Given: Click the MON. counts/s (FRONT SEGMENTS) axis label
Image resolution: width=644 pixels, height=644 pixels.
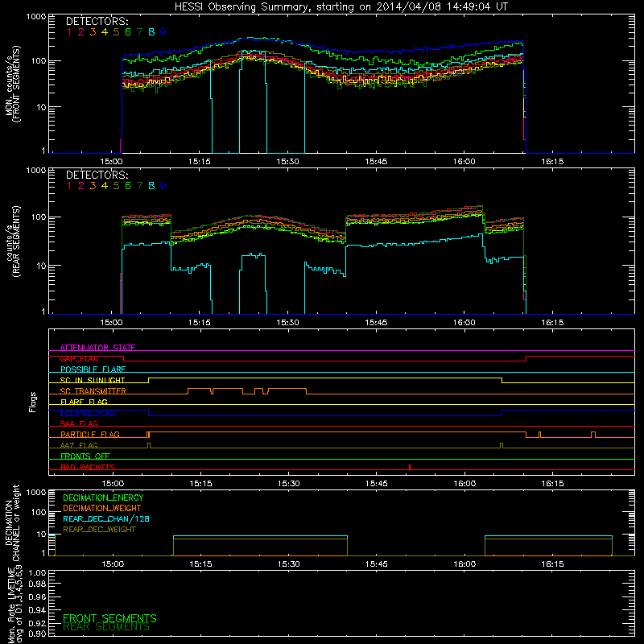Looking at the screenshot, I should 12,84.
